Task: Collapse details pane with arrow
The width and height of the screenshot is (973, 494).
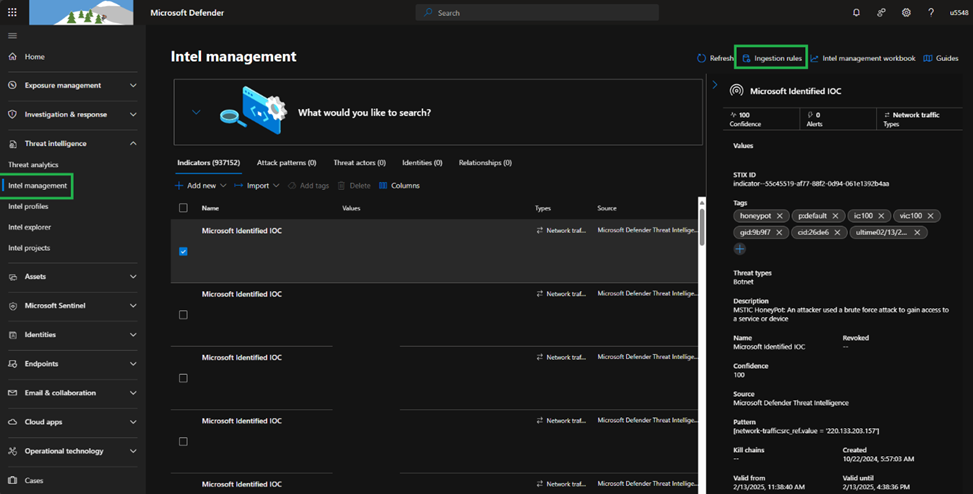Action: (715, 84)
